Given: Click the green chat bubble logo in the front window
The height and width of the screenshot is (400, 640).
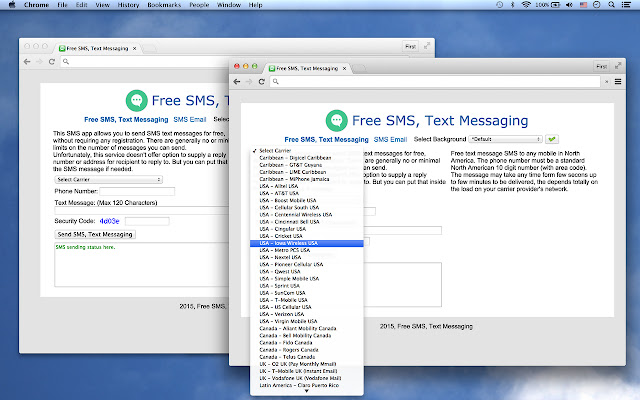Looking at the screenshot, I should [336, 120].
